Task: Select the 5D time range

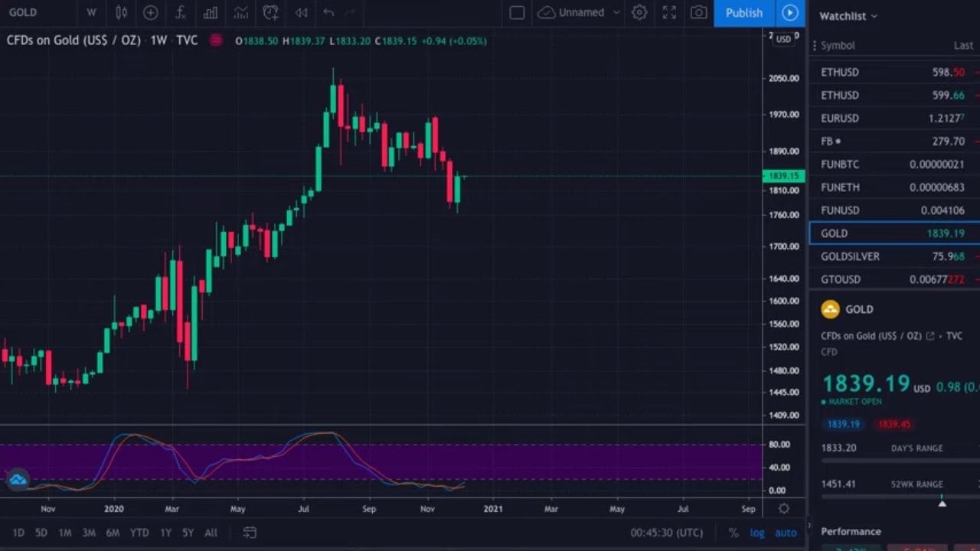Action: click(x=41, y=533)
